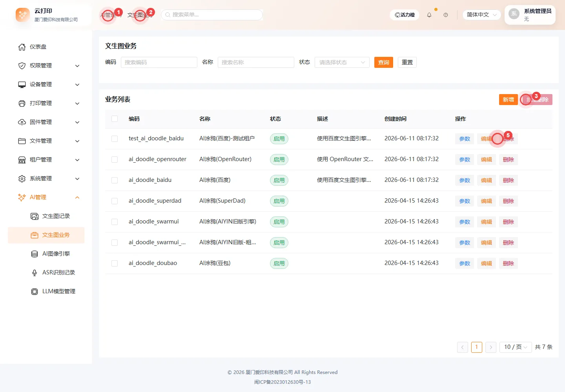Viewport: 565px width, 392px height.
Task: Click the 设备管理 monitor icon
Action: pos(22,85)
